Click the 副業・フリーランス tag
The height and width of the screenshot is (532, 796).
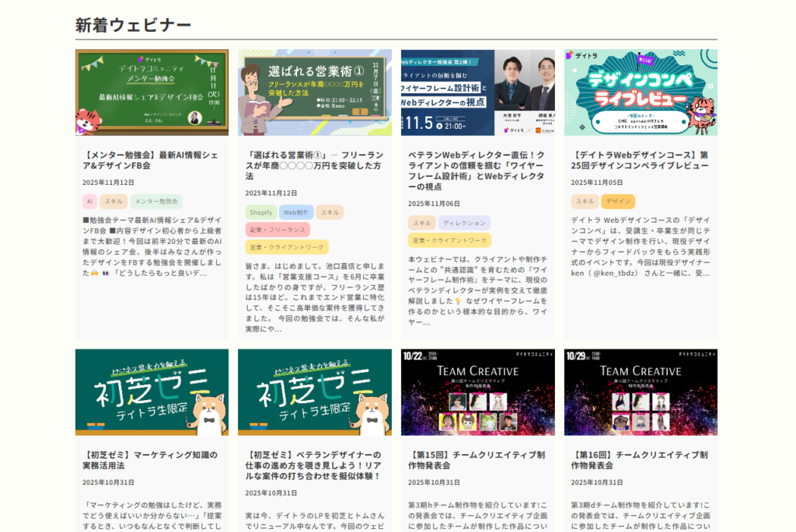pyautogui.click(x=278, y=230)
